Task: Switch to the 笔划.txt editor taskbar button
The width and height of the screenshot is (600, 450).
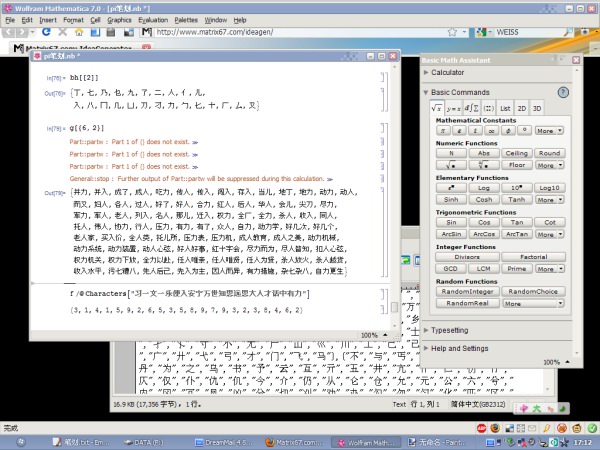Action: (82, 442)
